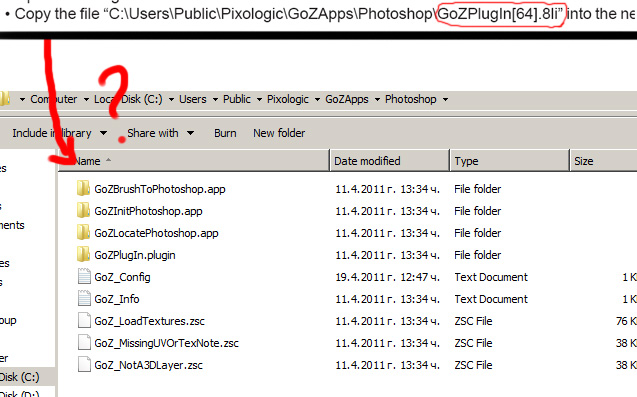Select Local Disk (C:) in navigation pane
Screen dimensions: 637x397
click(20, 377)
